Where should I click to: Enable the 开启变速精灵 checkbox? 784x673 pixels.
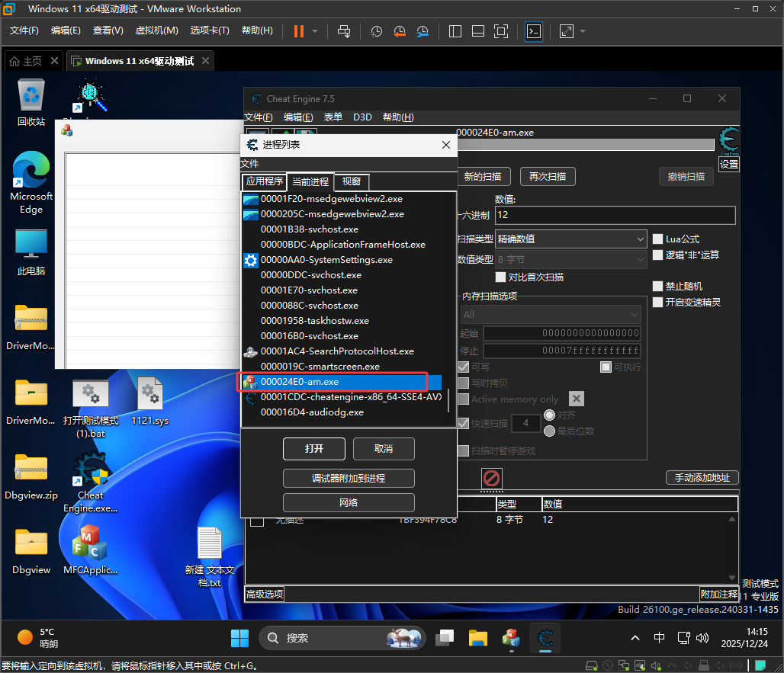coord(658,303)
